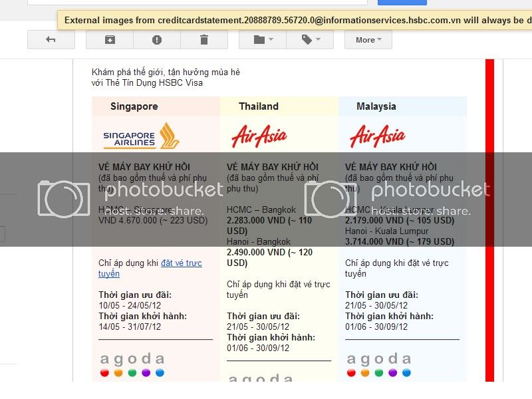Click price '3.714.000 VND (~ 179 USD)'
The height and width of the screenshot is (399, 532).
[x=400, y=241]
